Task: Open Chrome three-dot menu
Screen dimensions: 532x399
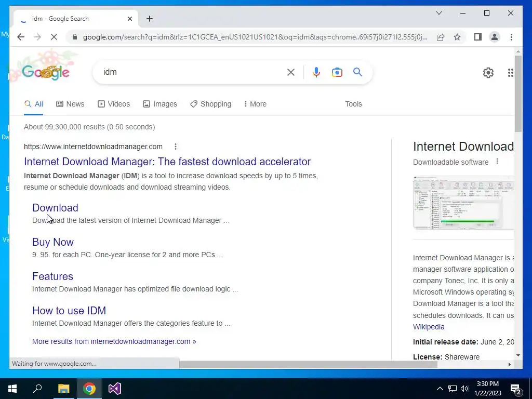Action: click(511, 37)
